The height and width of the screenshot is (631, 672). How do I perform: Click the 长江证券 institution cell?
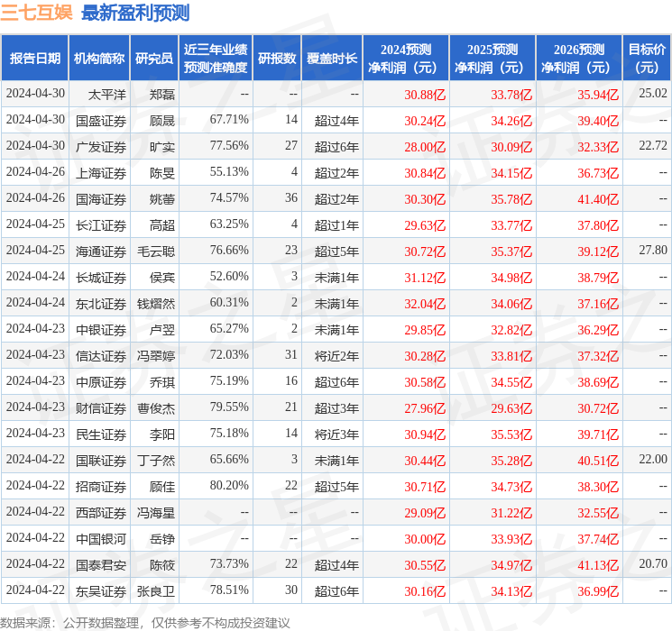pyautogui.click(x=101, y=225)
